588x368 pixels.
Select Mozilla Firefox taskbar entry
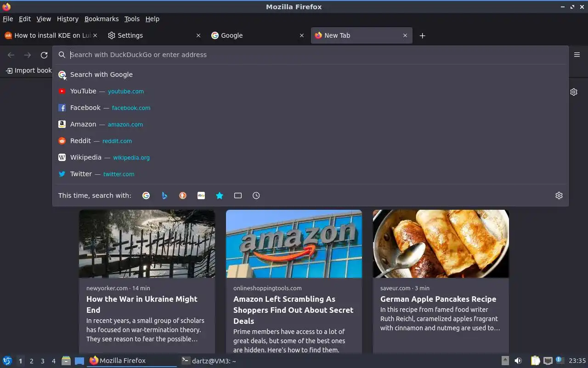132,361
